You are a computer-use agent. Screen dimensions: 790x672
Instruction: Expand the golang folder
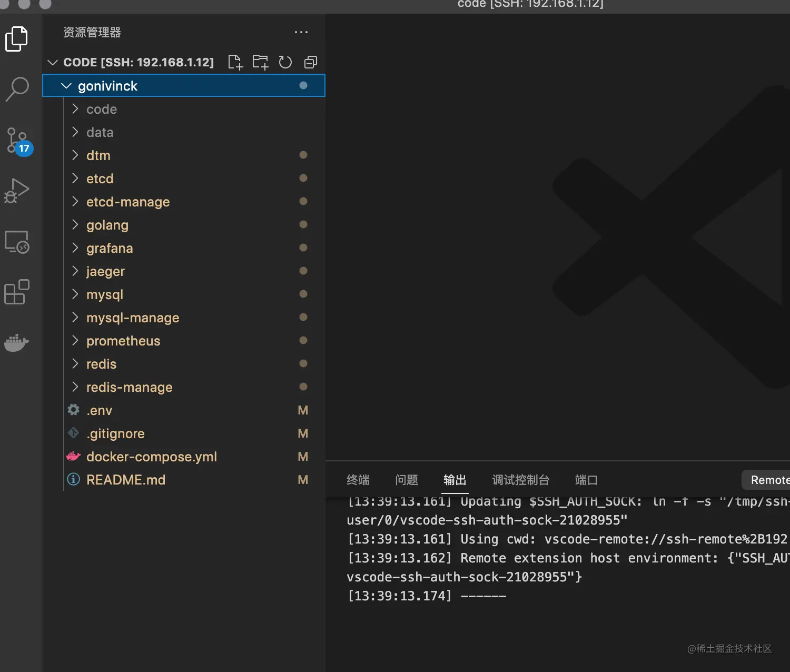tap(75, 225)
